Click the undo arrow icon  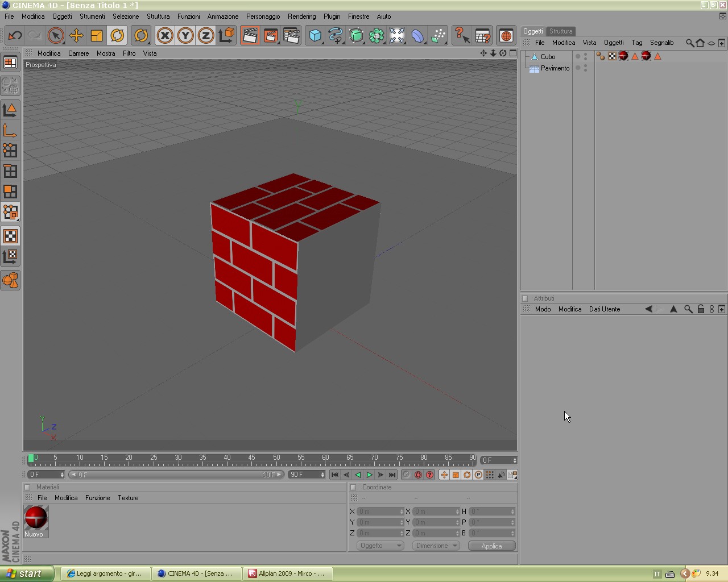coord(15,36)
